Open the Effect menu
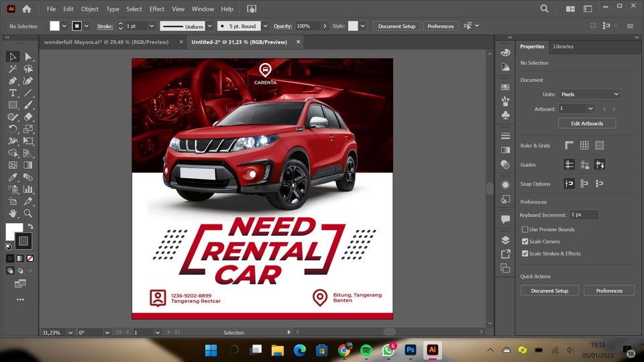The image size is (644, 362). coord(157,9)
